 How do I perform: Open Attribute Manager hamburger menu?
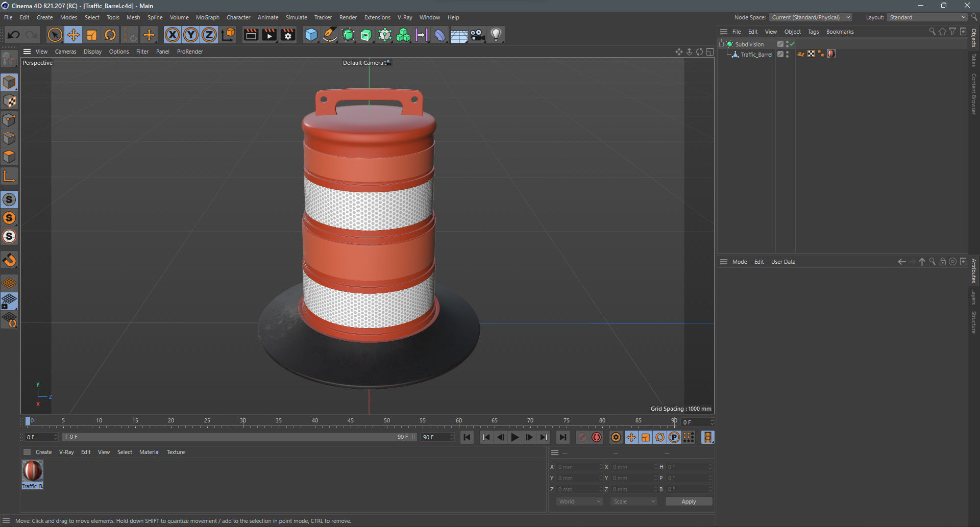(724, 262)
